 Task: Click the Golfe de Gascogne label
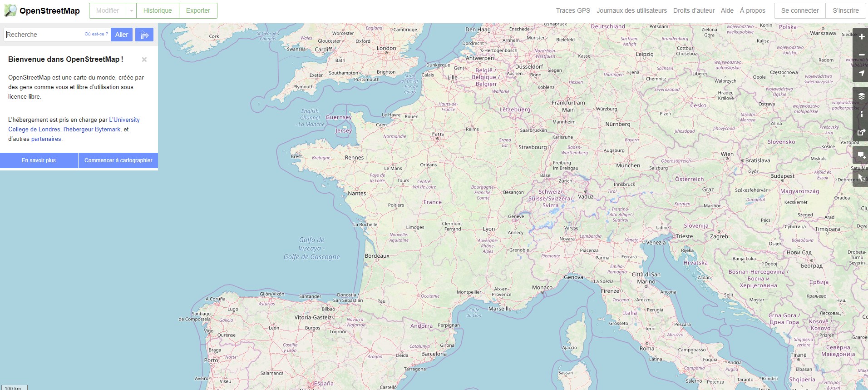pyautogui.click(x=312, y=257)
